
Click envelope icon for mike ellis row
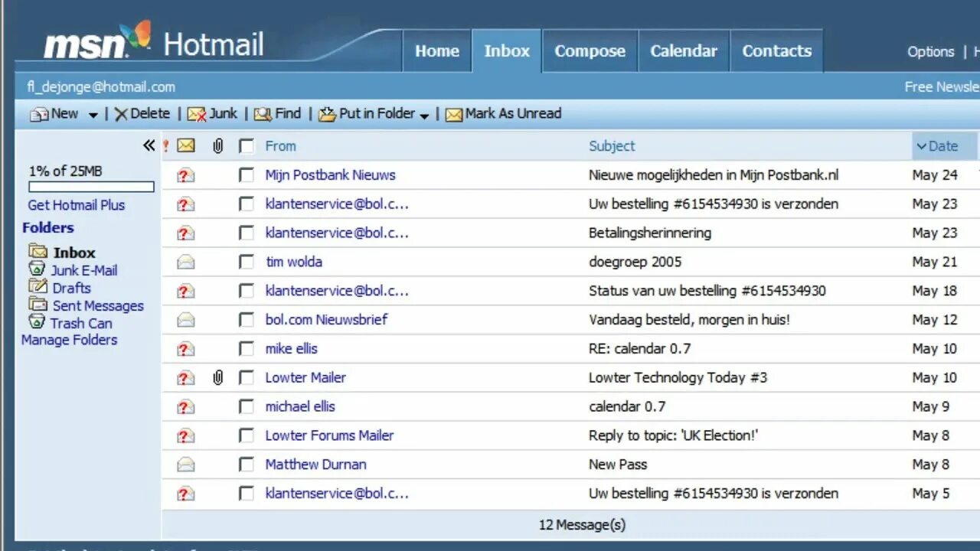coord(185,349)
